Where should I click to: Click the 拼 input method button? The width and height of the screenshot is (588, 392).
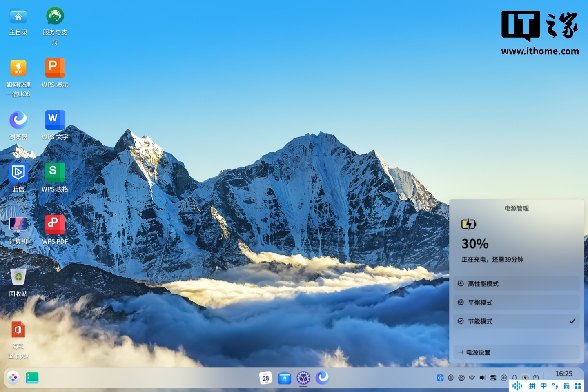532,386
